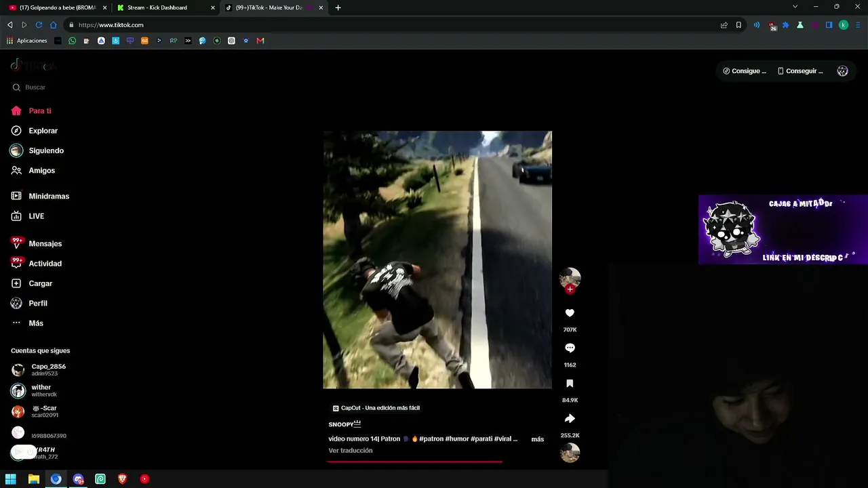Open the browser side panel

829,25
